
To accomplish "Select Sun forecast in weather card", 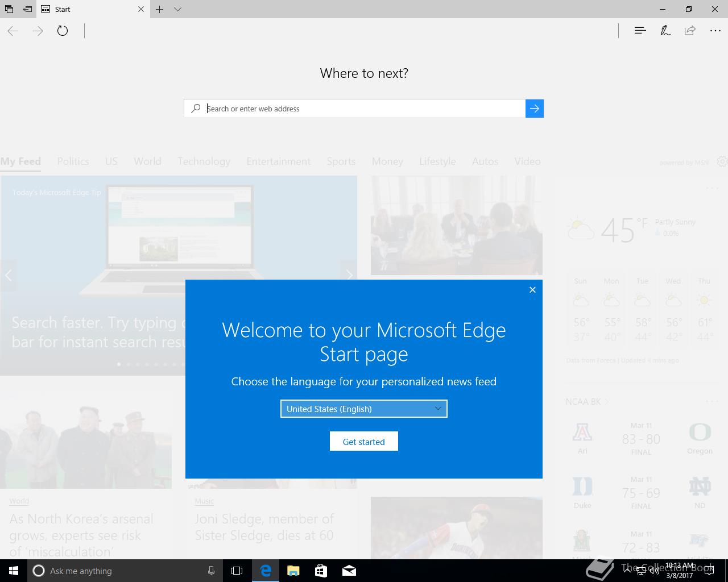I will 581,310.
